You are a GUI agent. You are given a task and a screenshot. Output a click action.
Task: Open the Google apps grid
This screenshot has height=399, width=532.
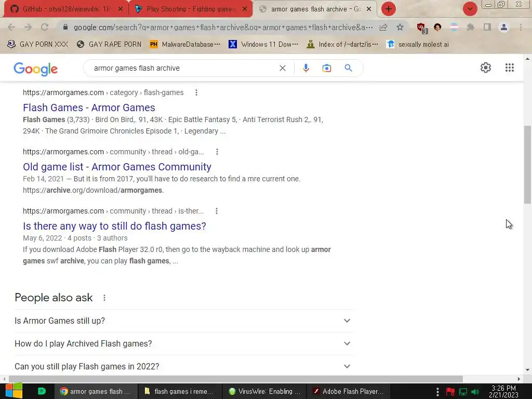[x=509, y=68]
